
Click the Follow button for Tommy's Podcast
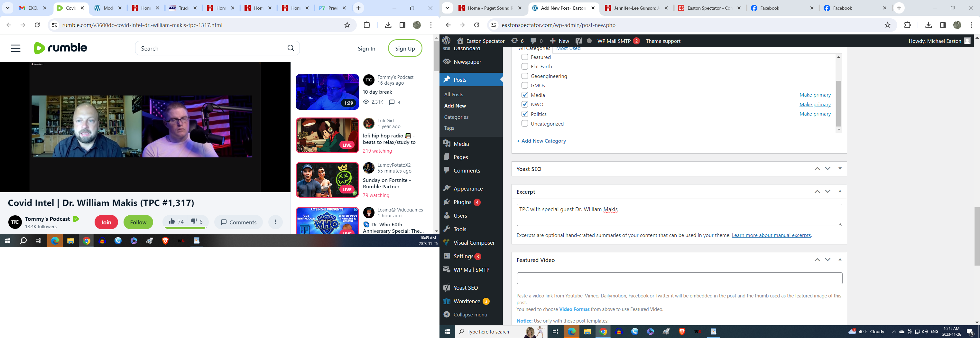click(x=138, y=222)
